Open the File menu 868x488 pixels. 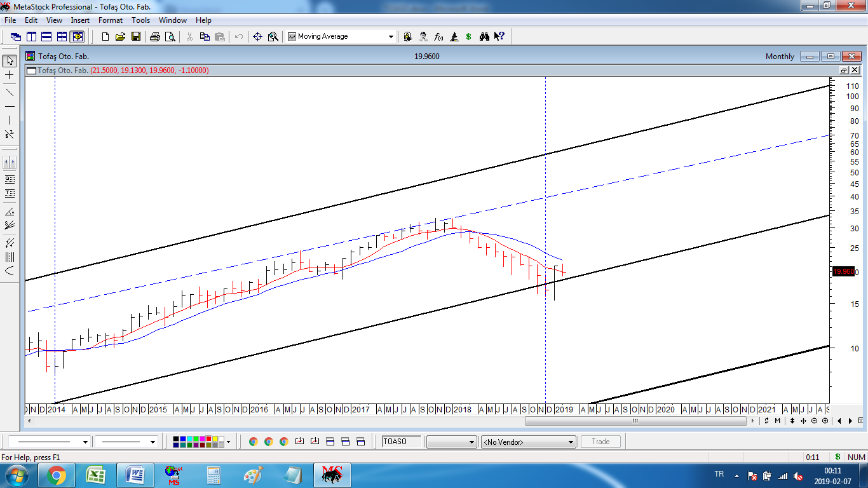pyautogui.click(x=10, y=20)
